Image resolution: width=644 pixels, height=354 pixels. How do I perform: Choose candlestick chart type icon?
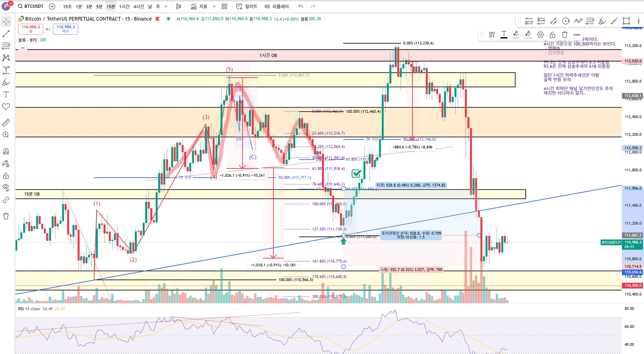[x=179, y=6]
